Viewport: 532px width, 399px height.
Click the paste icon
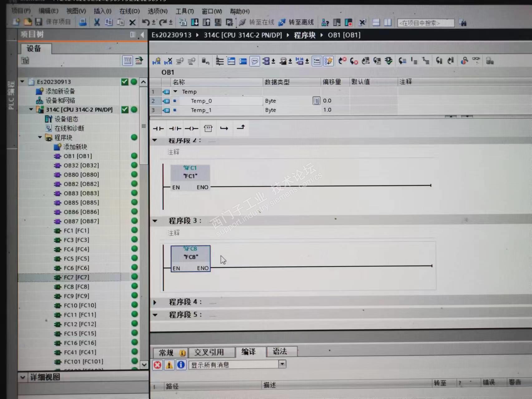120,22
